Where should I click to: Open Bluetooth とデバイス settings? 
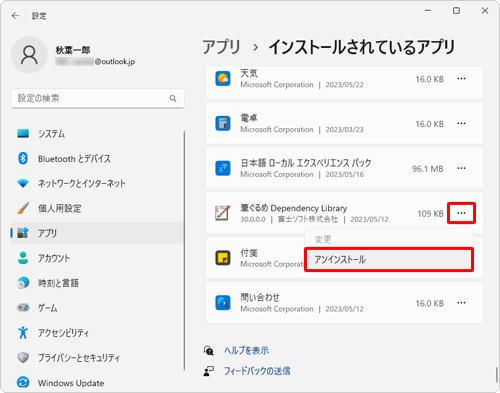[97, 159]
